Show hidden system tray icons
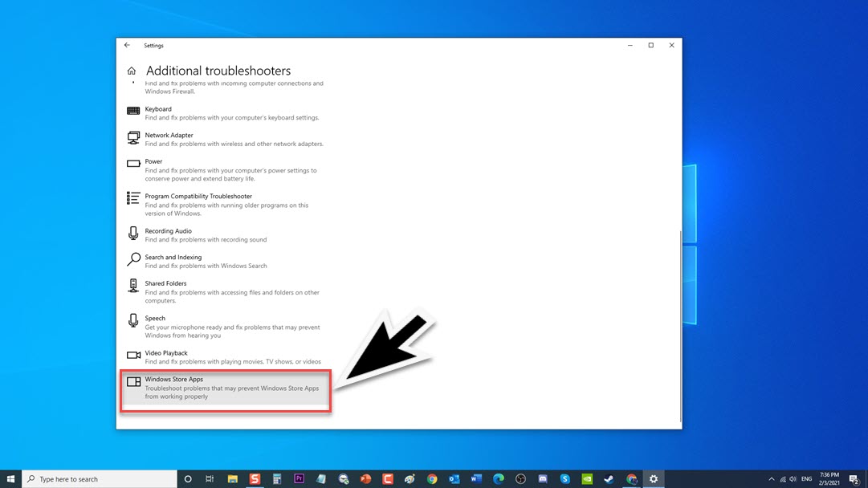The image size is (868, 488). (x=771, y=479)
